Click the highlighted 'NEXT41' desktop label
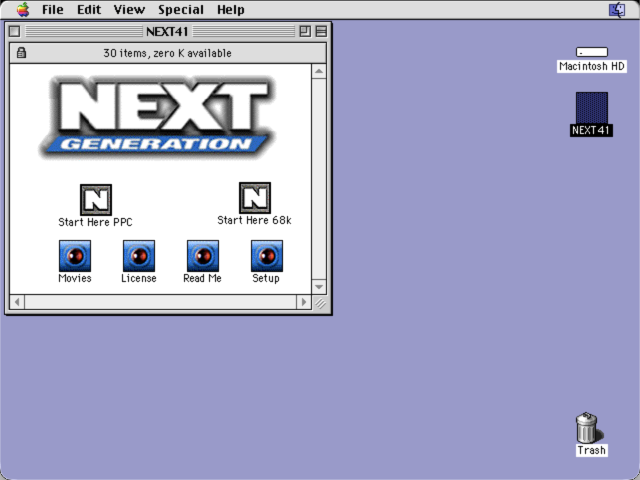The height and width of the screenshot is (480, 640). pos(591,130)
